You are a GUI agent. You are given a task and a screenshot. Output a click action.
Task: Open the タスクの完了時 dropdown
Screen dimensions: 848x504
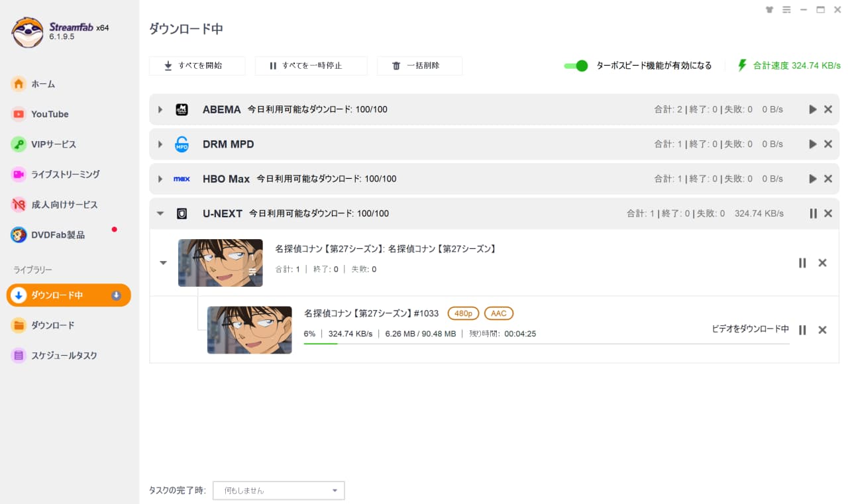[279, 491]
